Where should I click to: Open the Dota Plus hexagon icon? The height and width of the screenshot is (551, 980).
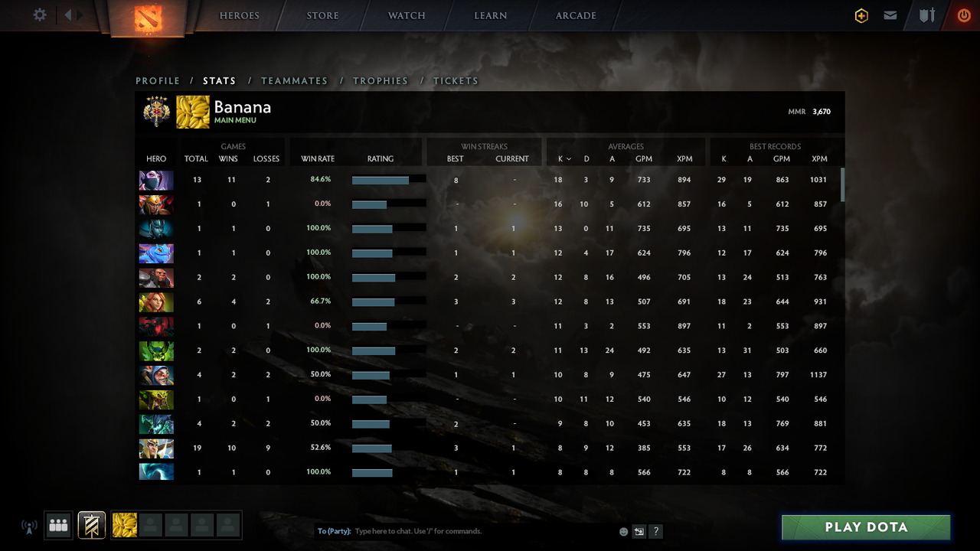[x=861, y=15]
